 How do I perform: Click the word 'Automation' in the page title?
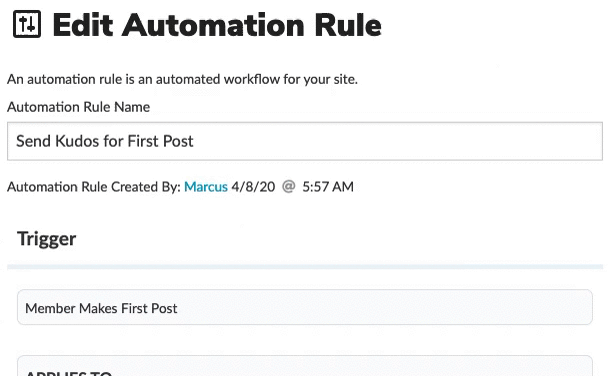pyautogui.click(x=213, y=25)
